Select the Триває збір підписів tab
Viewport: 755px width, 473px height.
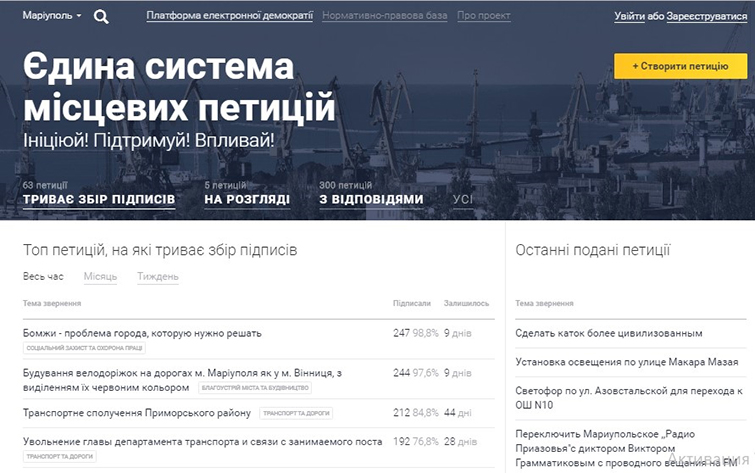point(98,199)
